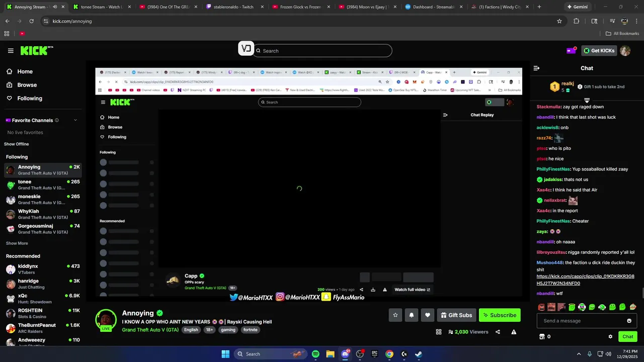
Task: Open Spotify from the taskbar
Action: (x=315, y=354)
